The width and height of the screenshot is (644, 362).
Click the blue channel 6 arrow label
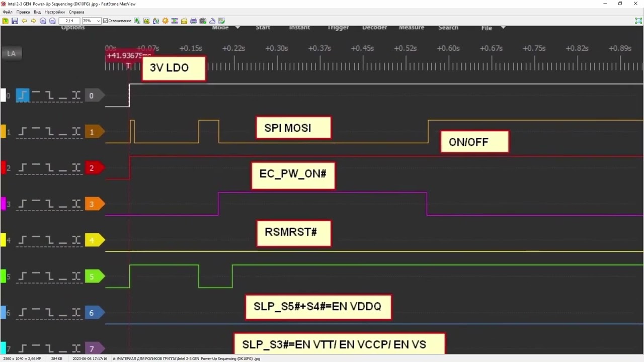(94, 313)
